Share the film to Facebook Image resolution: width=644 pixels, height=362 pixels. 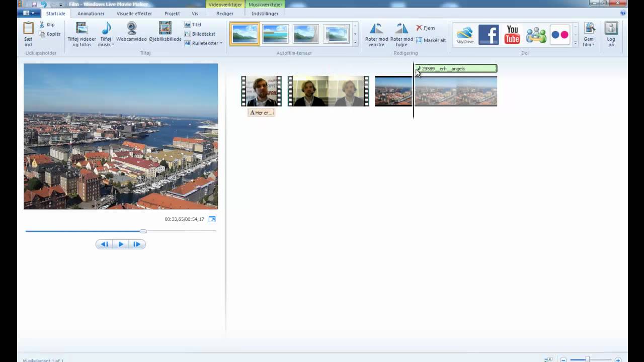tap(489, 34)
